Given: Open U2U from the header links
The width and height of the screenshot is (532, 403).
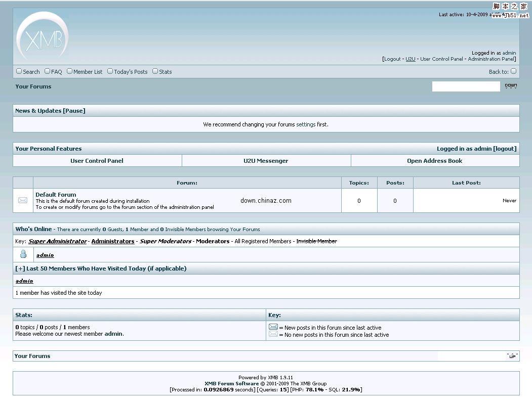Looking at the screenshot, I should point(411,59).
